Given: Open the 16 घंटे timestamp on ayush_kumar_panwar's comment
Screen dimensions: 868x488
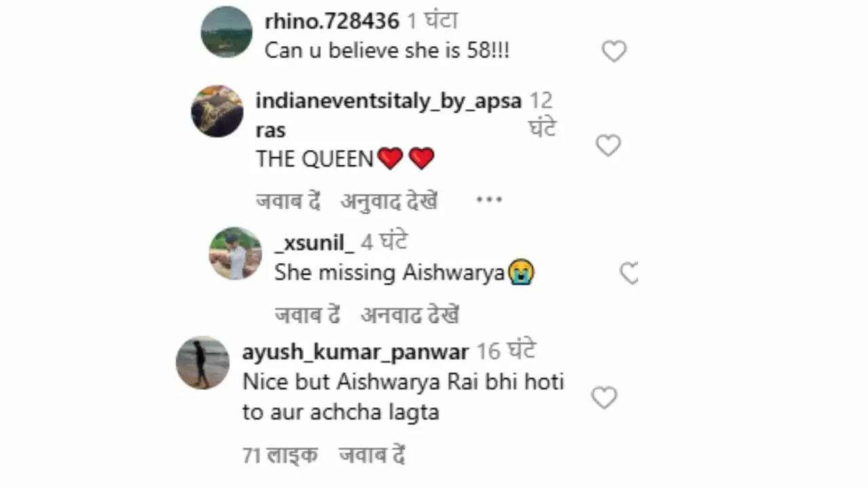Looking at the screenshot, I should (x=506, y=351).
